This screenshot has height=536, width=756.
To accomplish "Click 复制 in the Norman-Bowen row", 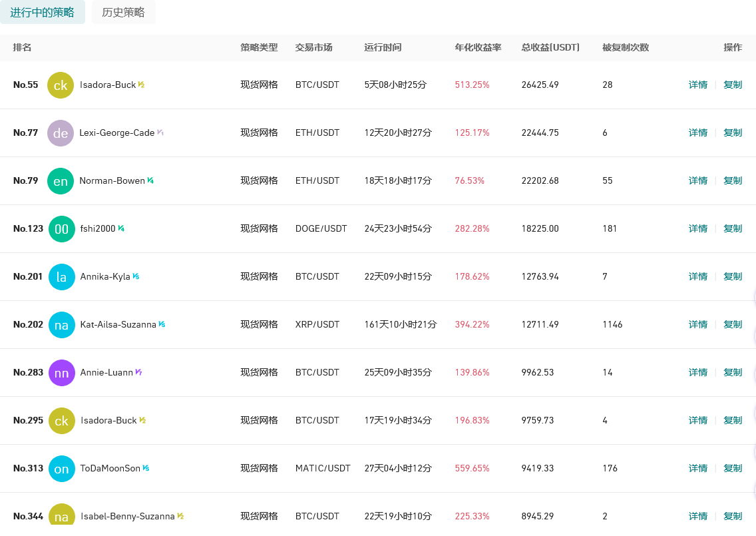I will (732, 180).
